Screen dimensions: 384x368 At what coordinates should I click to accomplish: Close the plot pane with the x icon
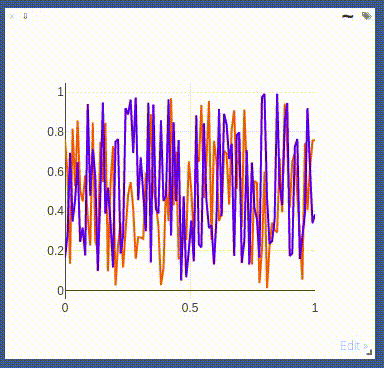tap(12, 16)
